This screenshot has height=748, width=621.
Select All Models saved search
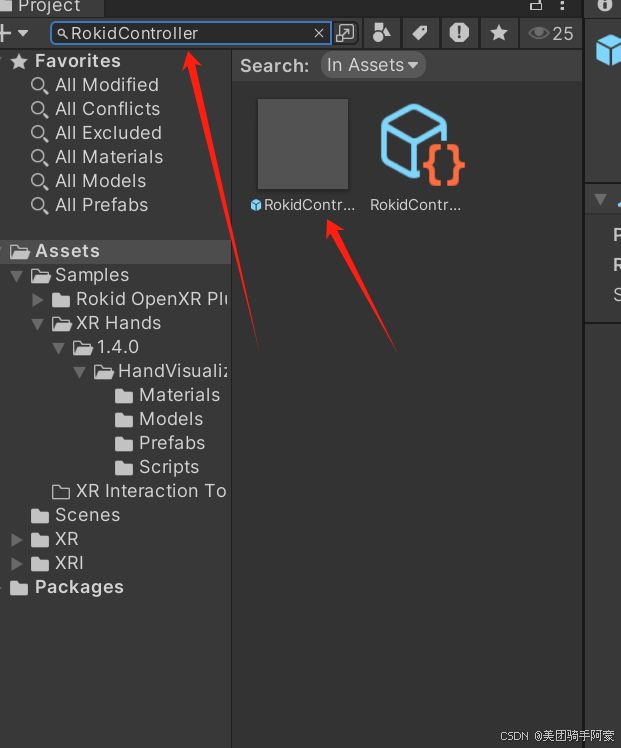coord(100,181)
